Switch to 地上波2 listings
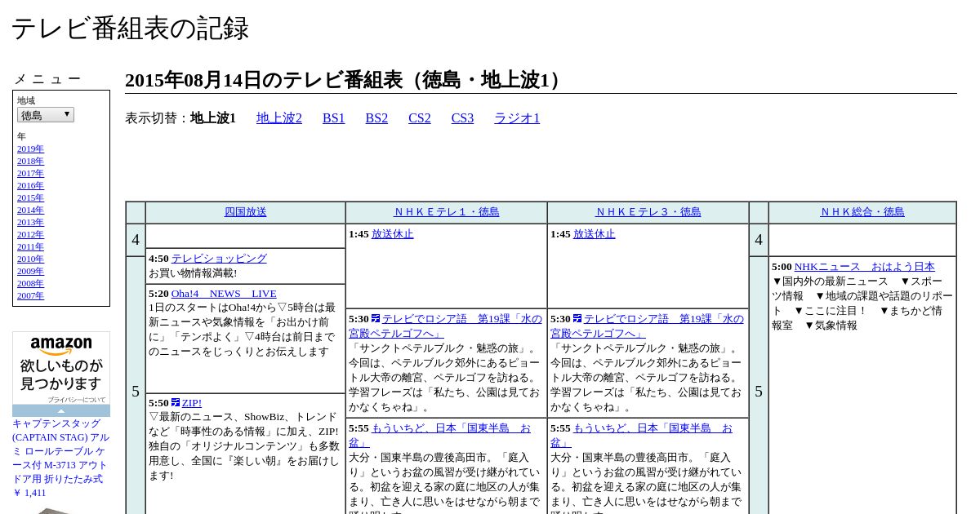This screenshot has width=980, height=514. 279,118
